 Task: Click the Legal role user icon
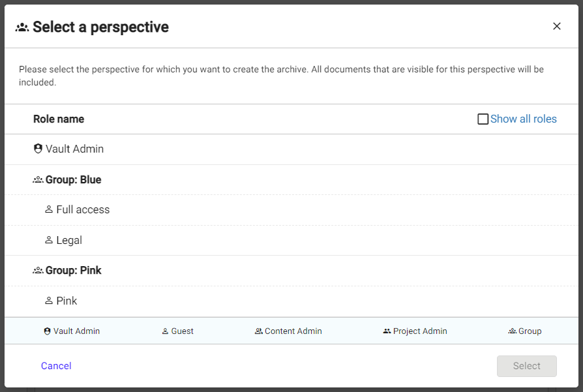(49, 240)
